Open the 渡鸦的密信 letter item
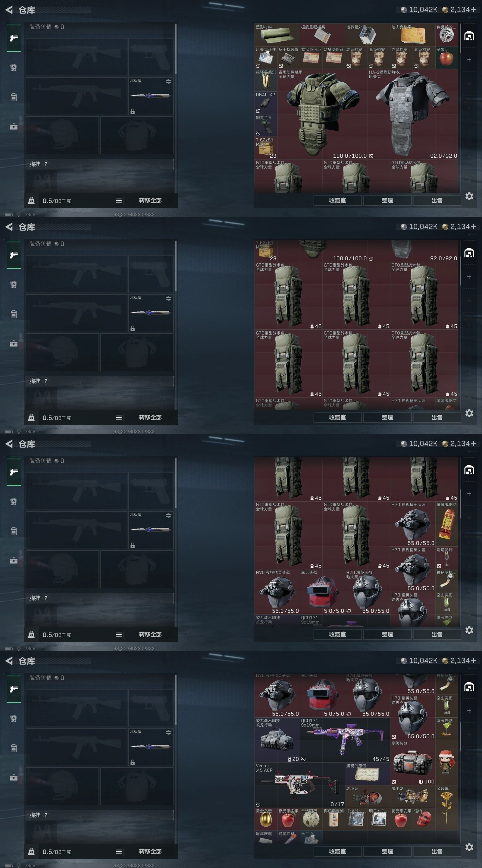Image resolution: width=482 pixels, height=868 pixels. 368,774
